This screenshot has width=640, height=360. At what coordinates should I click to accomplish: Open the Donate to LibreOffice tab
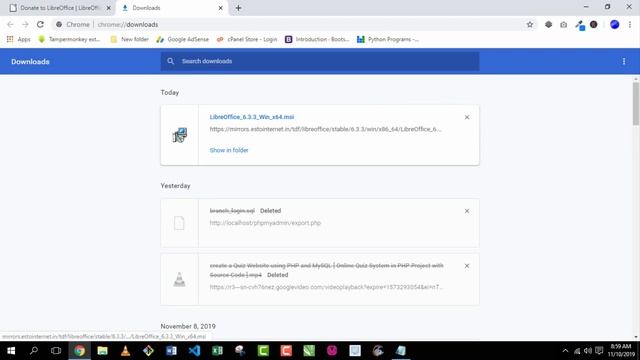(59, 8)
